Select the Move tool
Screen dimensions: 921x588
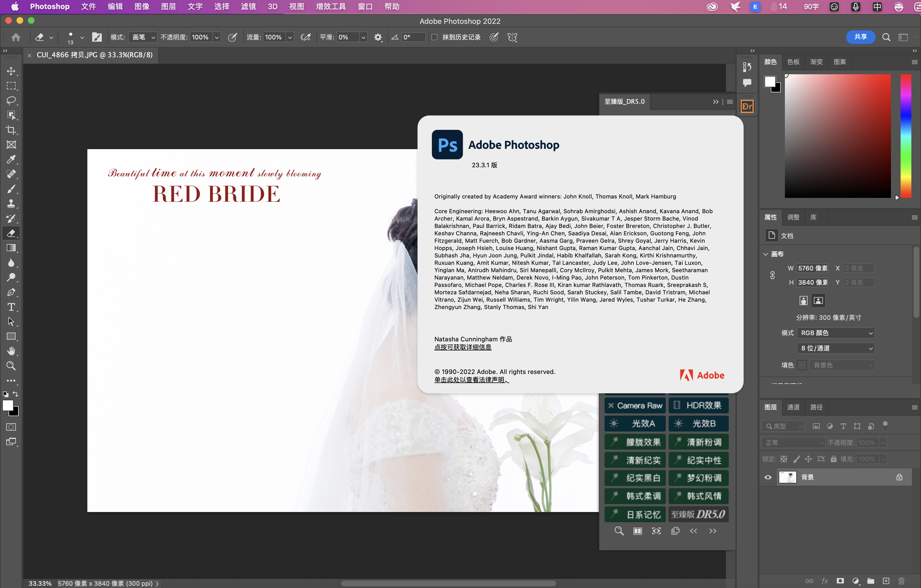[11, 71]
